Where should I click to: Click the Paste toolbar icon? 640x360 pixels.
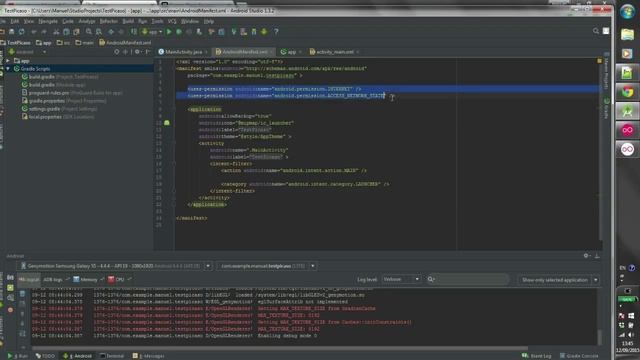click(76, 31)
